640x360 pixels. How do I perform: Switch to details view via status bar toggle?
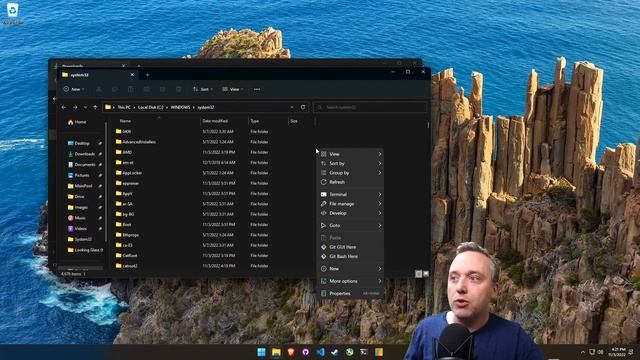coord(418,274)
